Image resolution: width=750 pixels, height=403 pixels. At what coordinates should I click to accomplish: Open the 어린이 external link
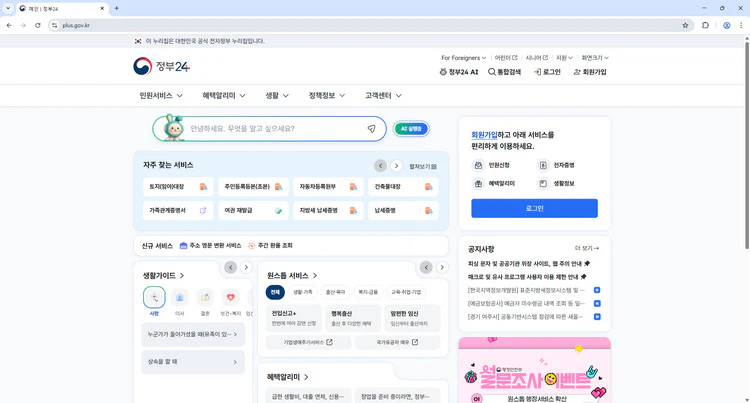tap(506, 58)
